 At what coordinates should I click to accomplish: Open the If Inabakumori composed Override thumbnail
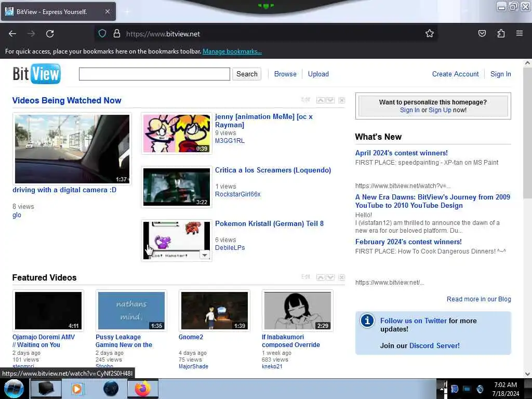(x=298, y=311)
